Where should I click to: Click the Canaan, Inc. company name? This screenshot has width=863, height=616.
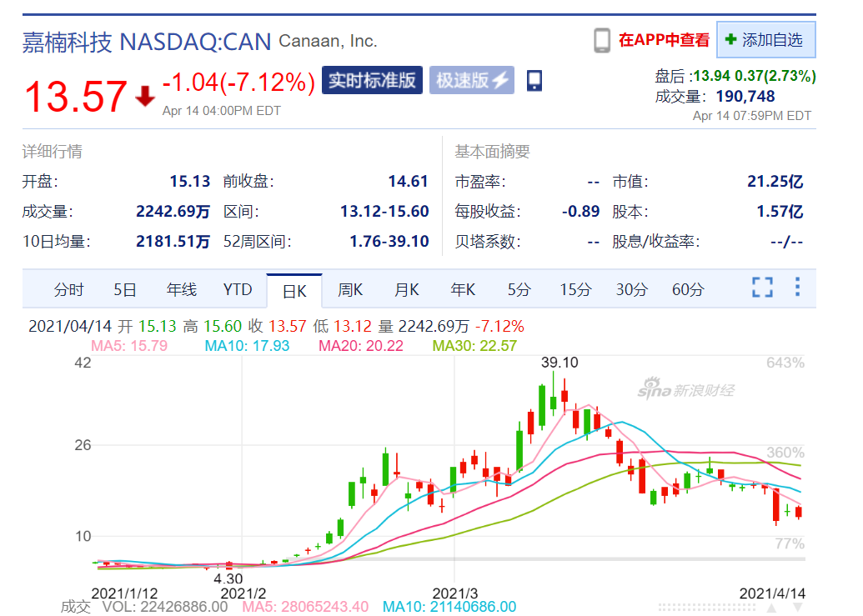tap(328, 41)
